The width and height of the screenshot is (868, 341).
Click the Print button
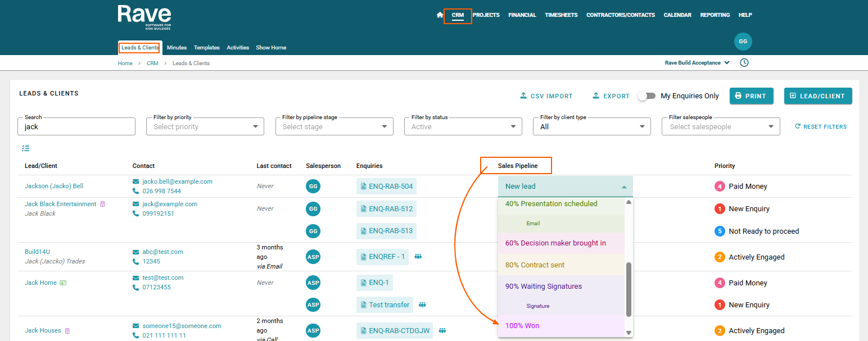click(752, 96)
